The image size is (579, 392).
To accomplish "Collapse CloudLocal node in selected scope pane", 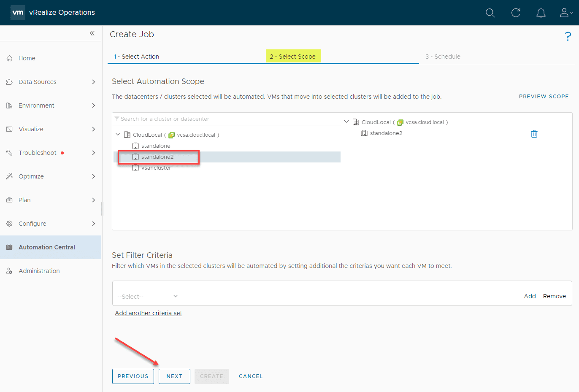I will coord(346,122).
